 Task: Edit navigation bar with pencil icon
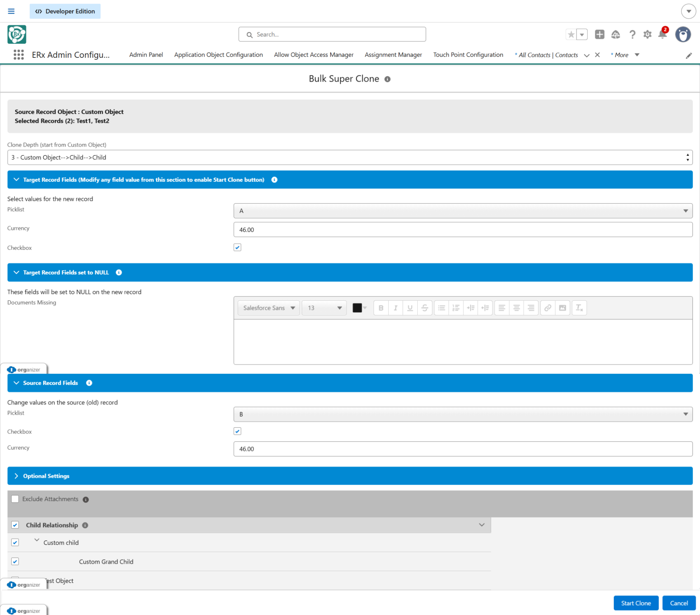coord(689,55)
